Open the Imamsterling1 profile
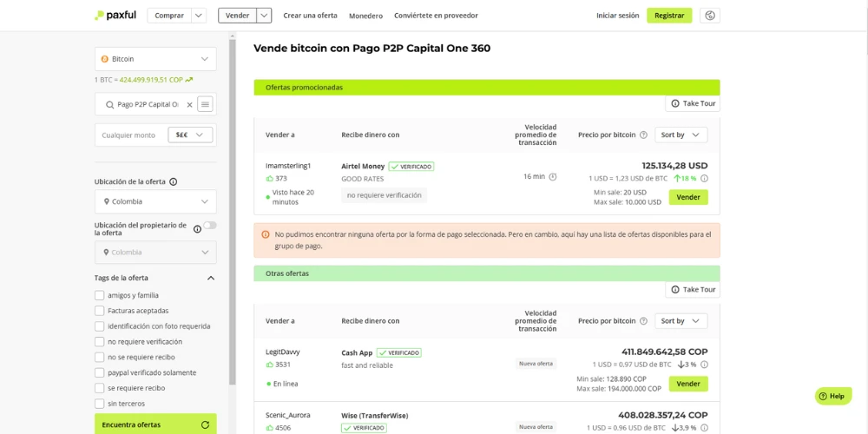 coord(288,166)
